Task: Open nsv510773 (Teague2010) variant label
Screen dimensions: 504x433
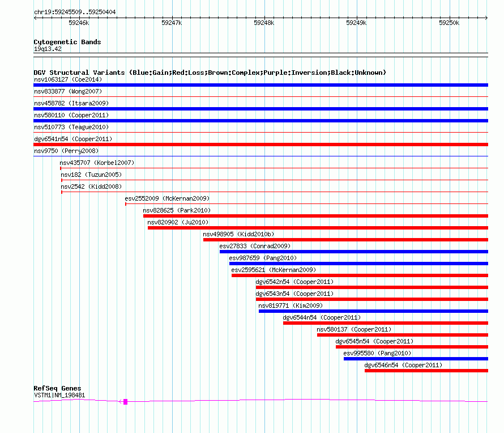Action: pos(71,127)
